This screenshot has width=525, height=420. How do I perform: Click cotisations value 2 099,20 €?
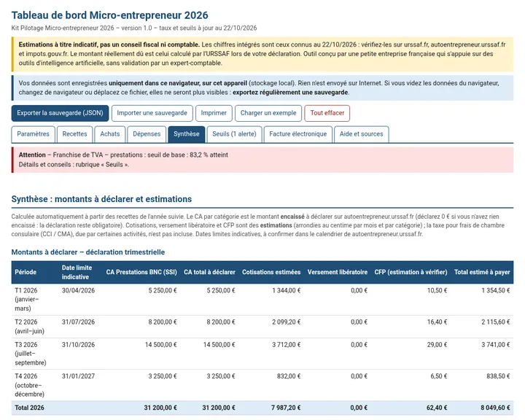(287, 322)
